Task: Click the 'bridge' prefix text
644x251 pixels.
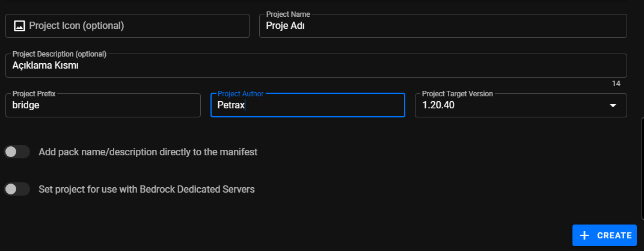Action: pos(26,105)
